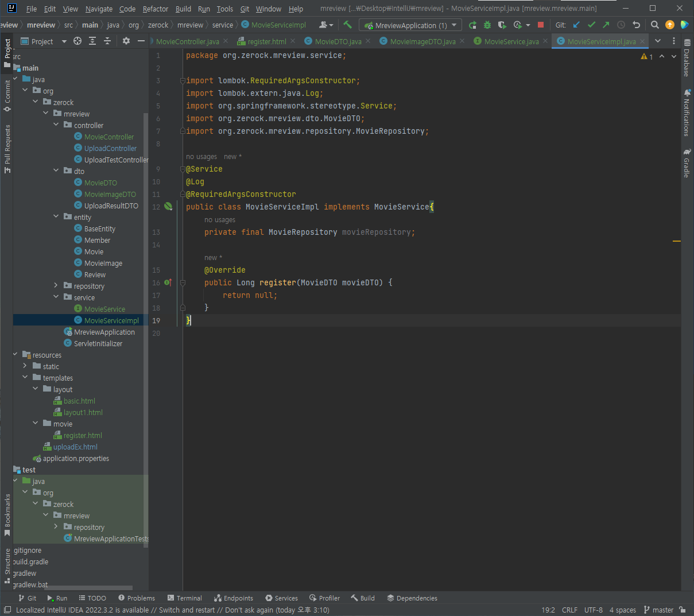Screen dimensions: 694x616
Task: Run MreviewApplication with the green run icon
Action: (x=472, y=25)
